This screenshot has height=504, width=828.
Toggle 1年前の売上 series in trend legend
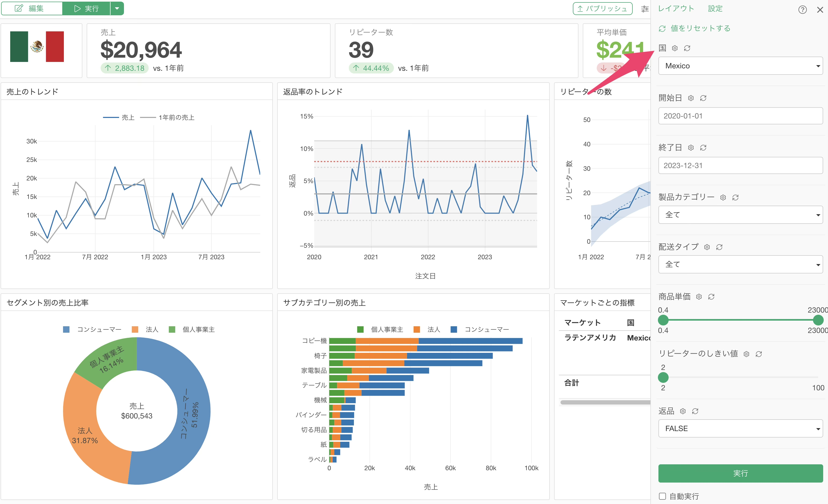click(x=167, y=117)
